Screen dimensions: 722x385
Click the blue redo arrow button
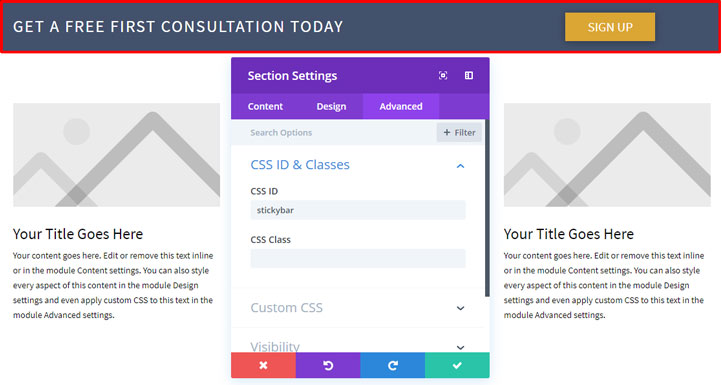[393, 365]
